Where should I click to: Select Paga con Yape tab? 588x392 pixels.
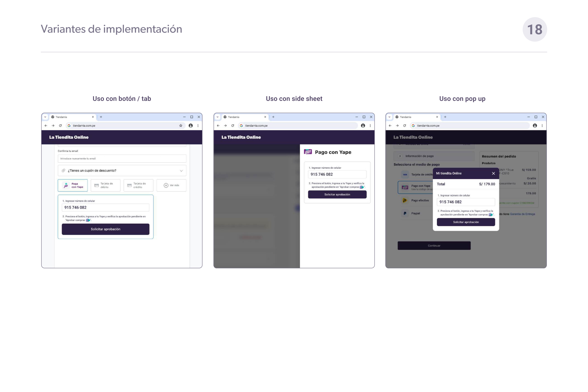[73, 185]
